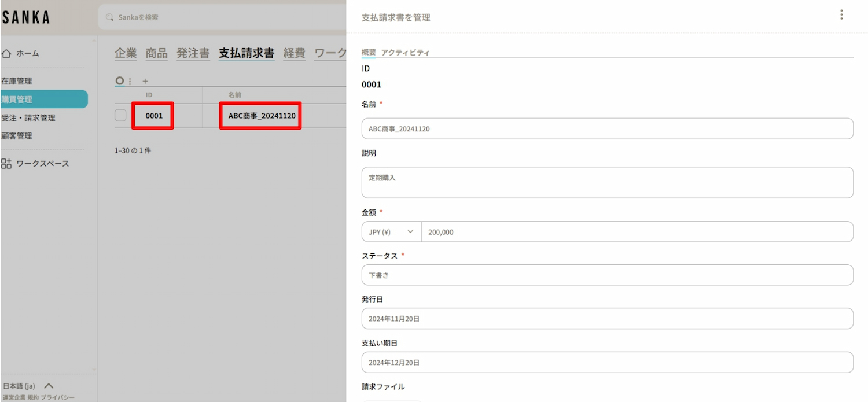Open the JPY (¥) currency dropdown
The width and height of the screenshot is (868, 402).
pos(391,232)
